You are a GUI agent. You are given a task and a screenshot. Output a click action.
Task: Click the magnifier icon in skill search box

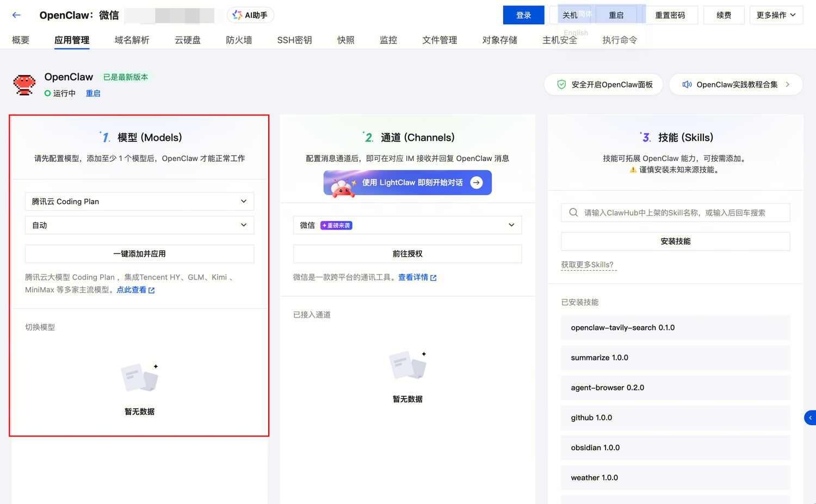click(x=573, y=212)
